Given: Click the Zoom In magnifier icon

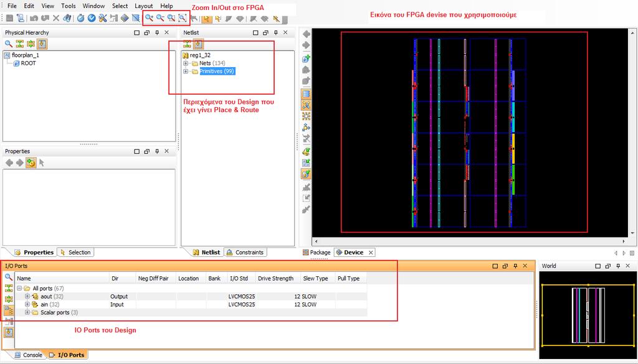Looking at the screenshot, I should (x=149, y=17).
